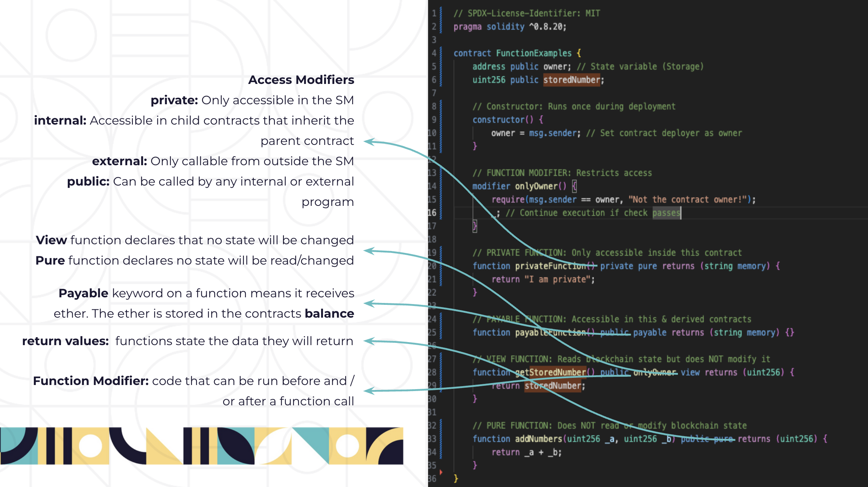Click 'owner = msg.sender;' assignment line
Screen dimensions: 868x487
[536, 133]
